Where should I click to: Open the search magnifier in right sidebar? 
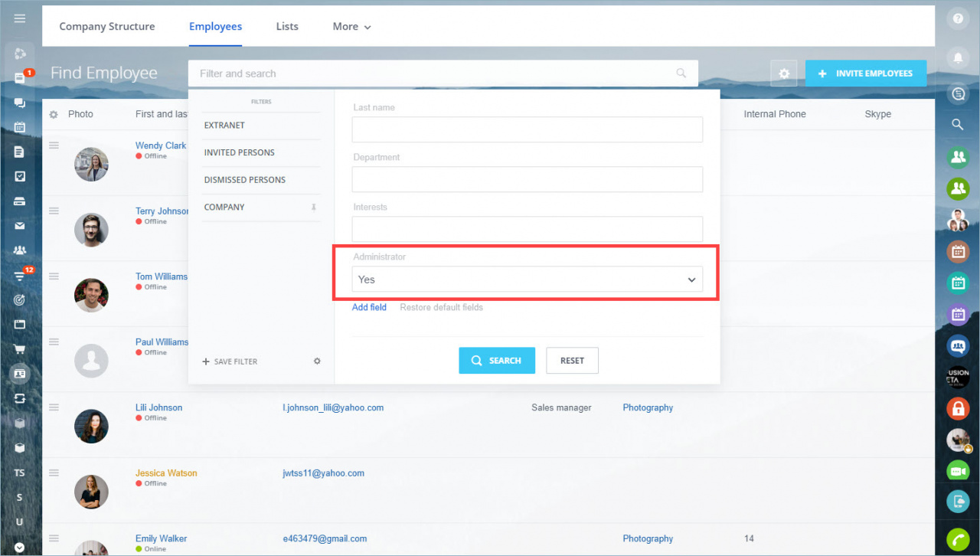958,124
